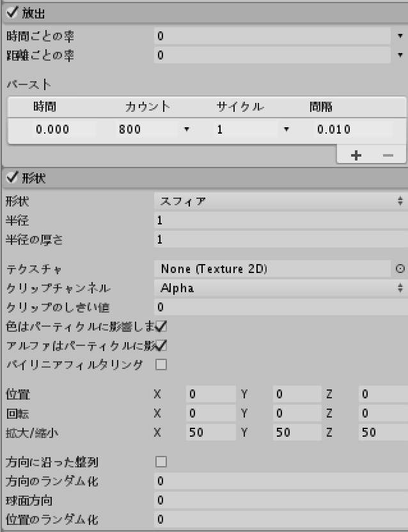Click the burst 間隔 field showing 0.010
Image resolution: width=408 pixels, height=532 pixels.
352,130
